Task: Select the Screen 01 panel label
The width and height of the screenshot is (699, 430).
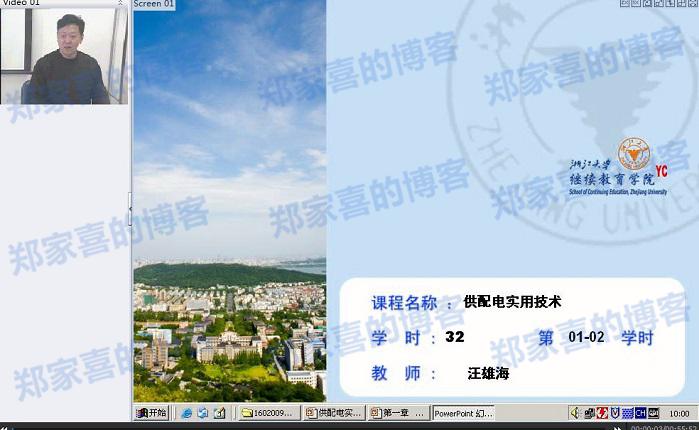Action: 154,4
